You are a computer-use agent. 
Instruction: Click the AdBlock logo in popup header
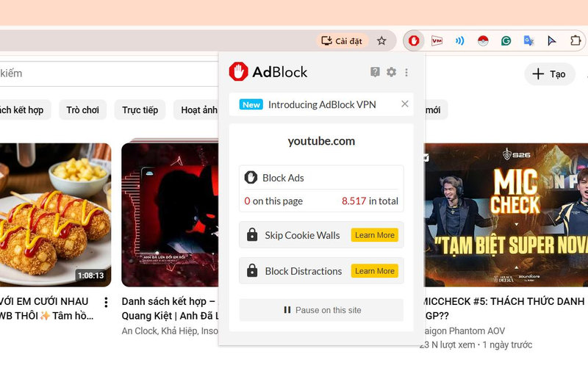pyautogui.click(x=268, y=71)
